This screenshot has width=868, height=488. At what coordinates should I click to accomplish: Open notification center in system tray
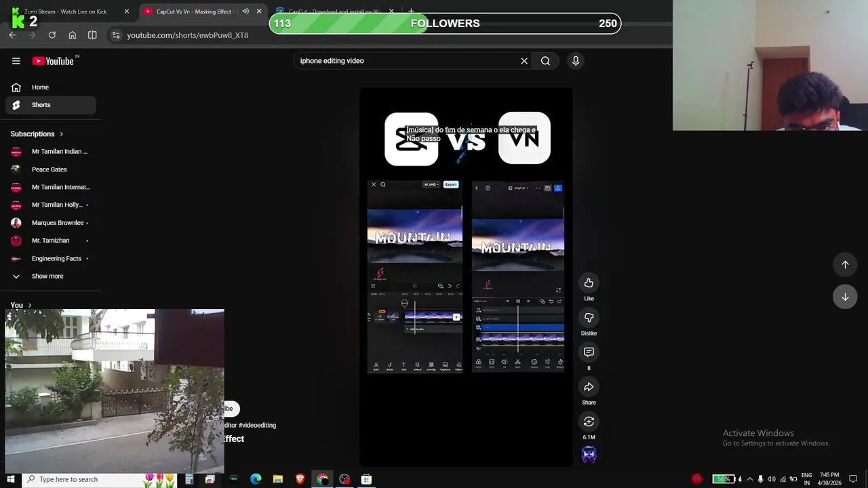[x=854, y=479]
